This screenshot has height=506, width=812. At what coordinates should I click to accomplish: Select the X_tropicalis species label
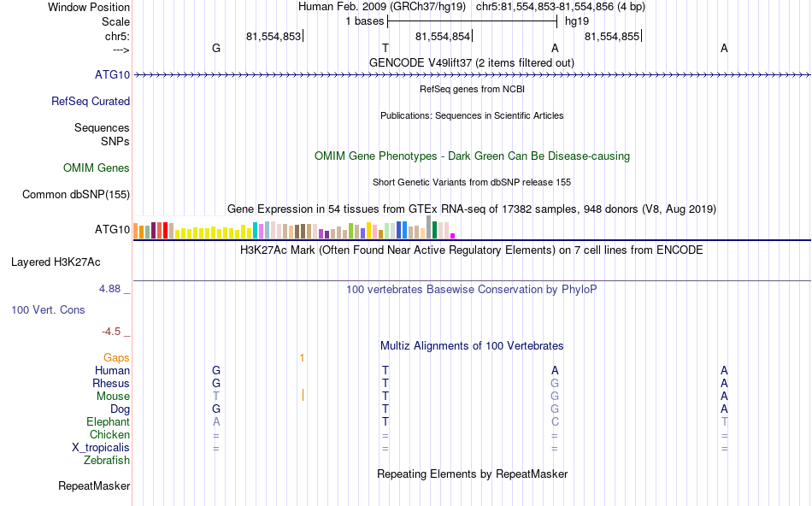101,448
